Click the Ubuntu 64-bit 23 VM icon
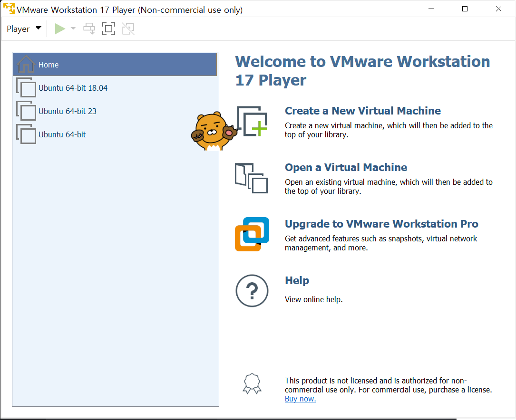516x420 pixels. 26,111
